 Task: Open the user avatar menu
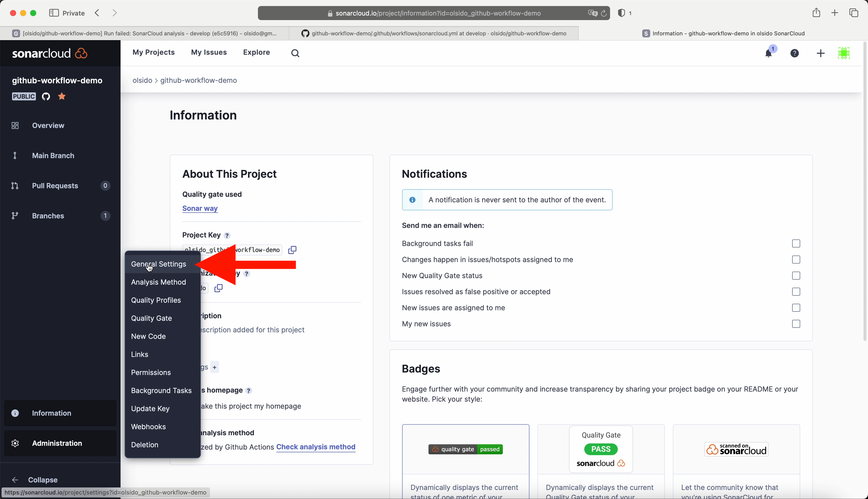pos(844,53)
